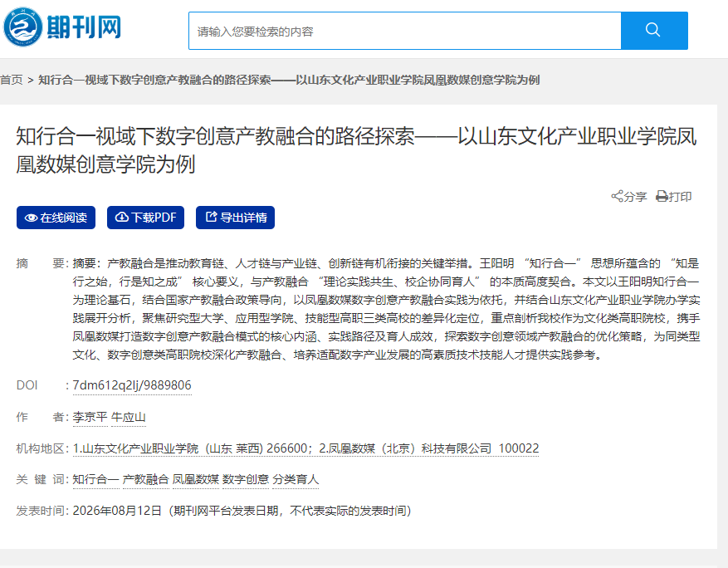The image size is (728, 568).
Task: Click the printer icon 打印
Action: point(674,197)
